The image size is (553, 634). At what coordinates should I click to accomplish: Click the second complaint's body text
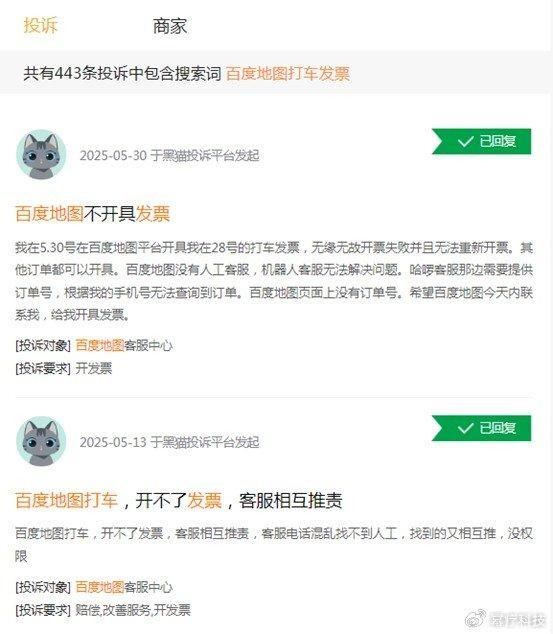pos(274,545)
